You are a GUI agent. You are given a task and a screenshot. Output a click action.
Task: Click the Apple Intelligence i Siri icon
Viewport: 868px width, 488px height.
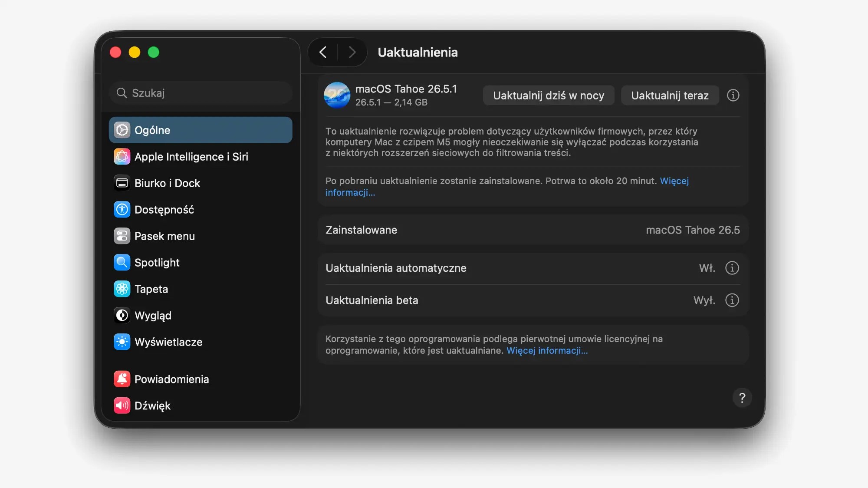coord(122,156)
